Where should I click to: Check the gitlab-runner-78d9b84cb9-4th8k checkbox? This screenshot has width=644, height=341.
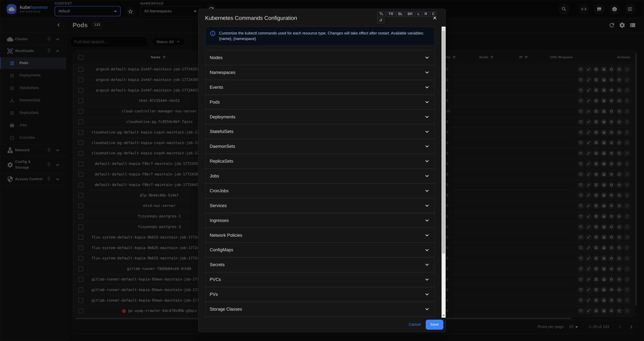81,269
